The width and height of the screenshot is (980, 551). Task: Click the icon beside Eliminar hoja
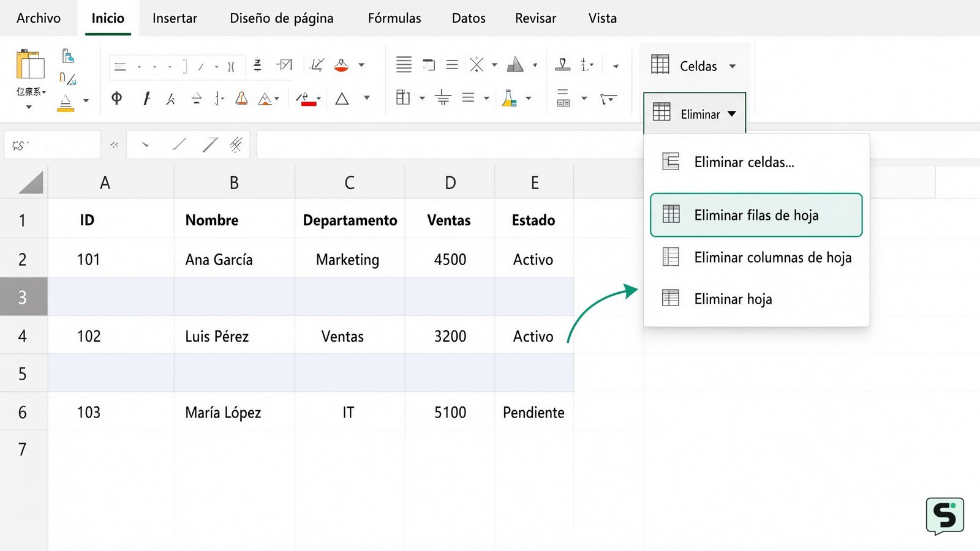pyautogui.click(x=671, y=298)
